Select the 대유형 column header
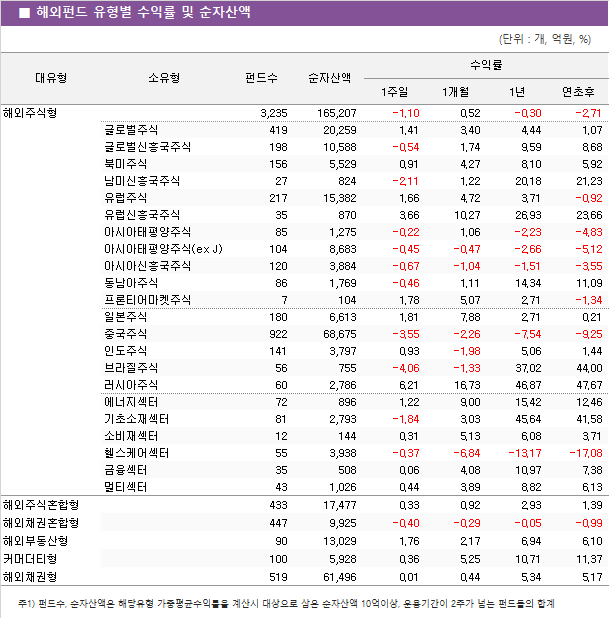 (x=51, y=78)
